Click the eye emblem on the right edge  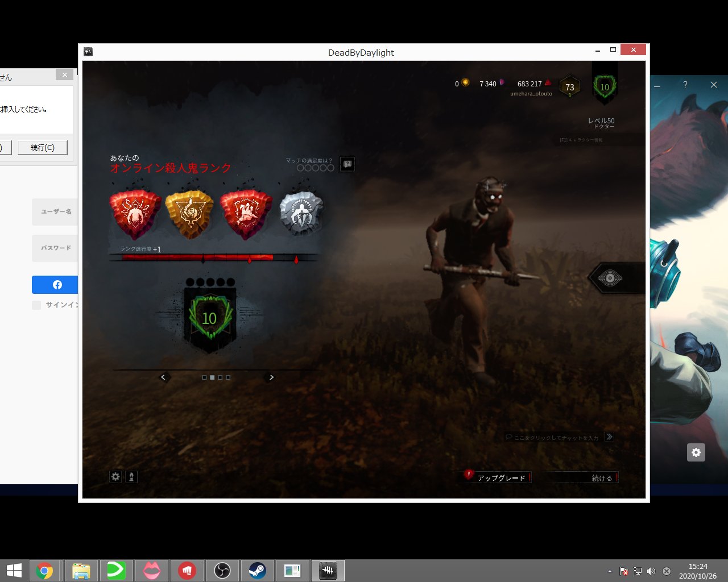click(610, 278)
